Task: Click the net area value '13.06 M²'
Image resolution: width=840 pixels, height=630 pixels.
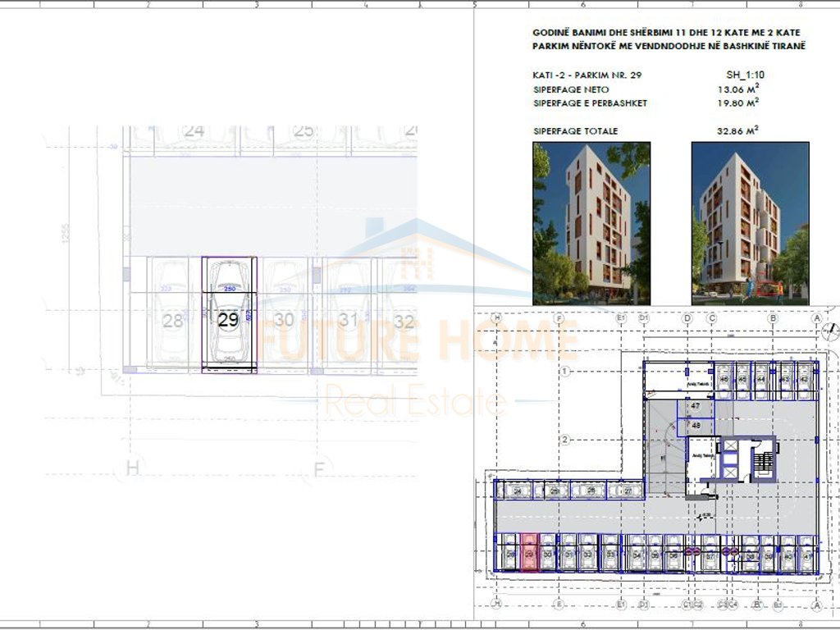Action: point(738,89)
